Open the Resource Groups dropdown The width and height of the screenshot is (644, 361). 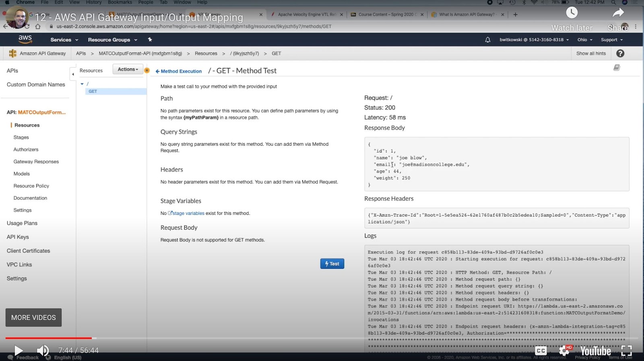[x=112, y=40]
